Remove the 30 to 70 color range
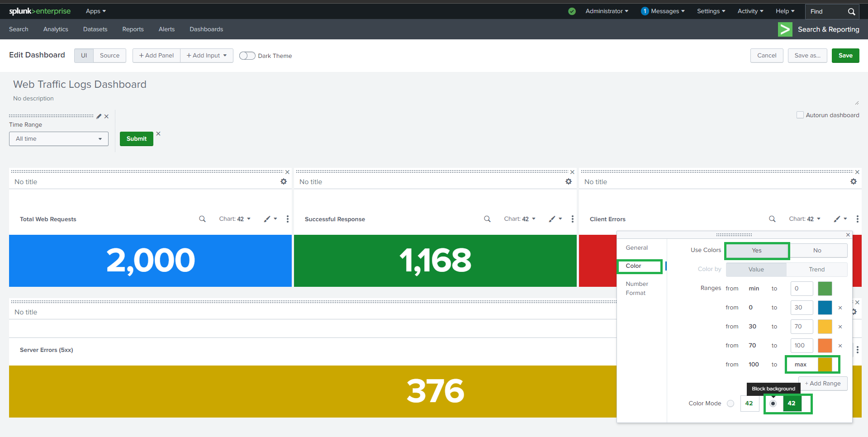This screenshot has width=868, height=437. click(x=840, y=327)
